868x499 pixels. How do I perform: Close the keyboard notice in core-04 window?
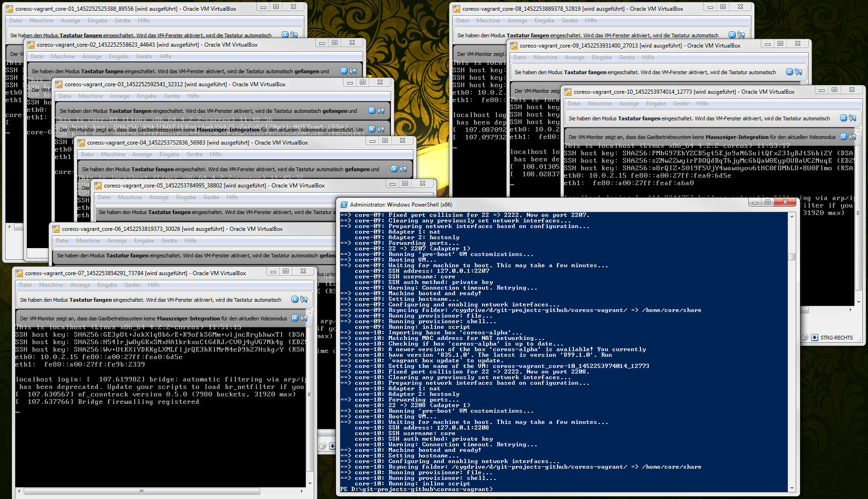394,169
